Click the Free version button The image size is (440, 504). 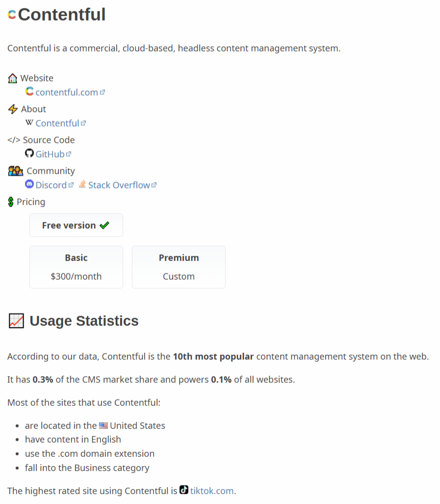pyautogui.click(x=76, y=225)
